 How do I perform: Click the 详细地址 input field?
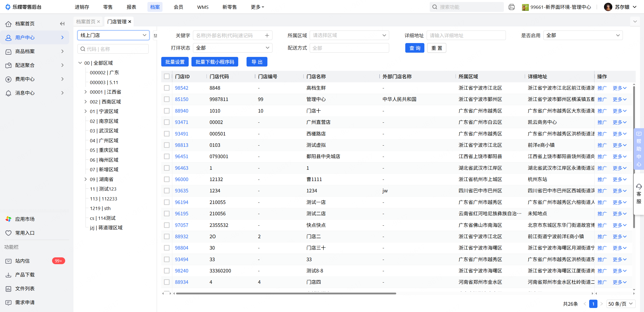click(x=466, y=36)
